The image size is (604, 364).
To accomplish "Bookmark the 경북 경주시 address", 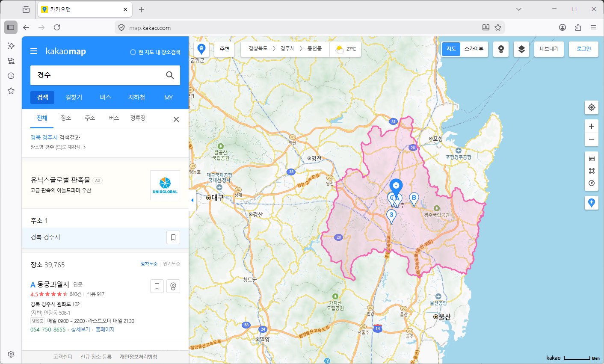I will tap(173, 237).
